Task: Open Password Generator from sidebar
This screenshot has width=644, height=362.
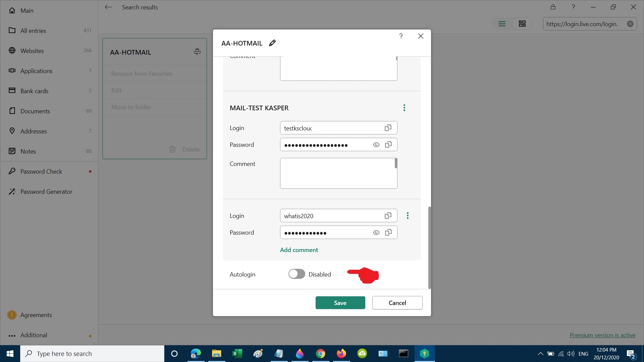Action: pos(46,192)
